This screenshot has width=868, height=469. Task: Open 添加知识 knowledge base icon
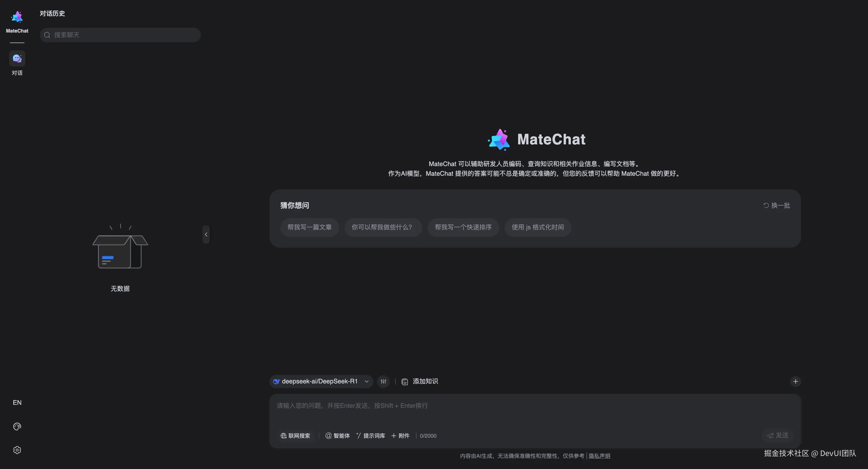point(405,381)
